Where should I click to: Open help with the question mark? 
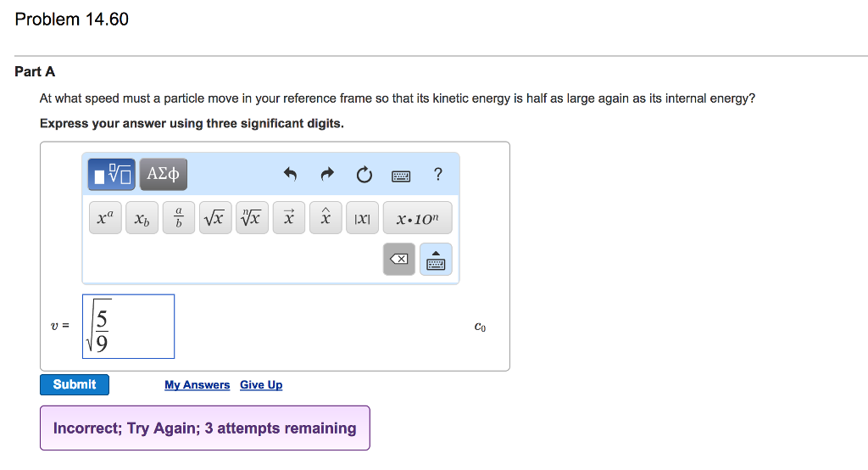[438, 175]
